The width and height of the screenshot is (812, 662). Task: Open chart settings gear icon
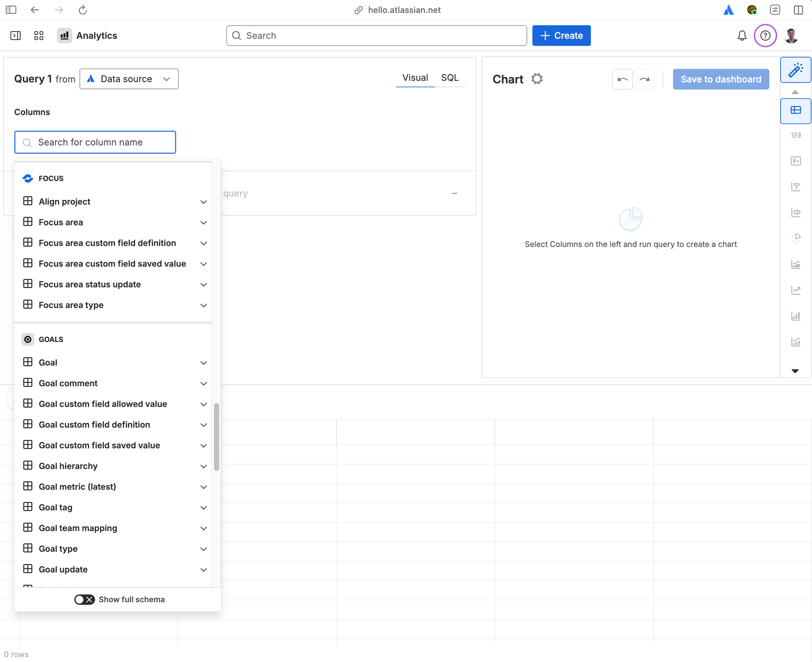537,79
